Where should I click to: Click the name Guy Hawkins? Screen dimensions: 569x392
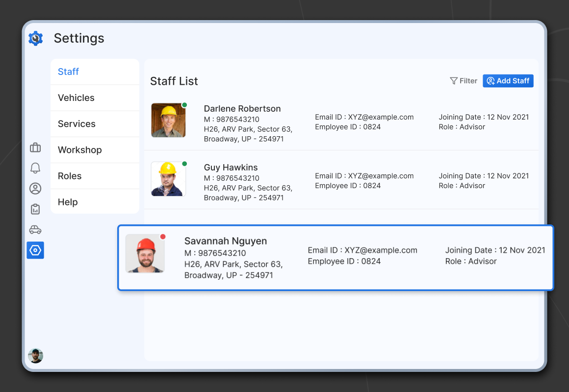231,168
